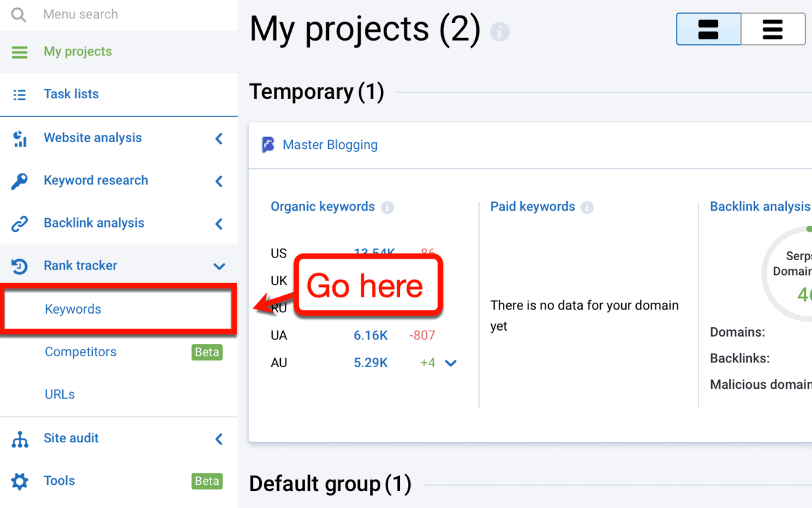Screen dimensions: 812x508
Task: Click the Backlink analysis chain icon
Action: pos(20,224)
